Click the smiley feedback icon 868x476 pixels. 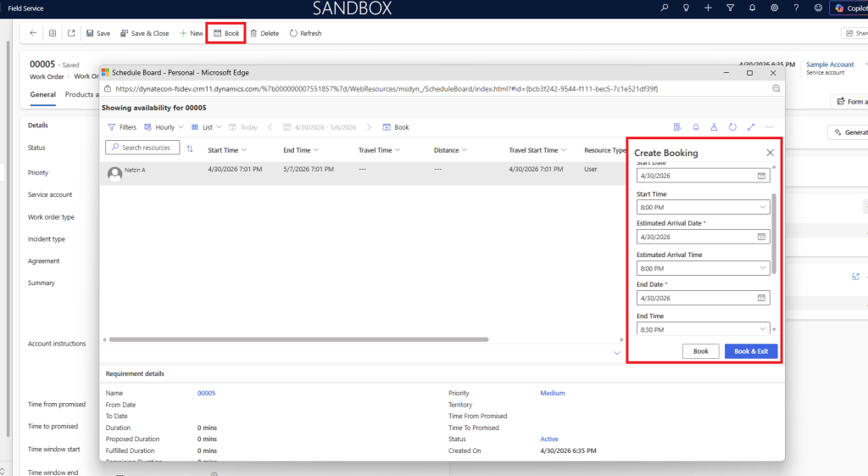tap(818, 8)
